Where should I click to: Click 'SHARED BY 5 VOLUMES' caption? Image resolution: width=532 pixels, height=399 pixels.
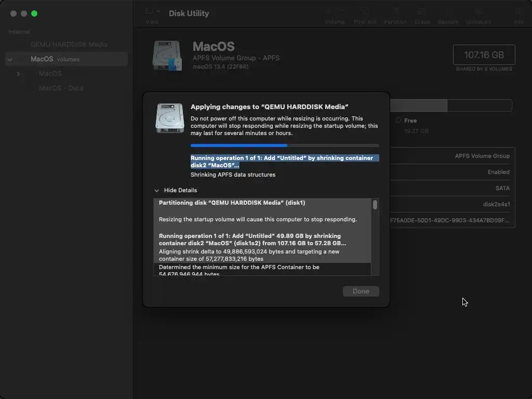(484, 69)
